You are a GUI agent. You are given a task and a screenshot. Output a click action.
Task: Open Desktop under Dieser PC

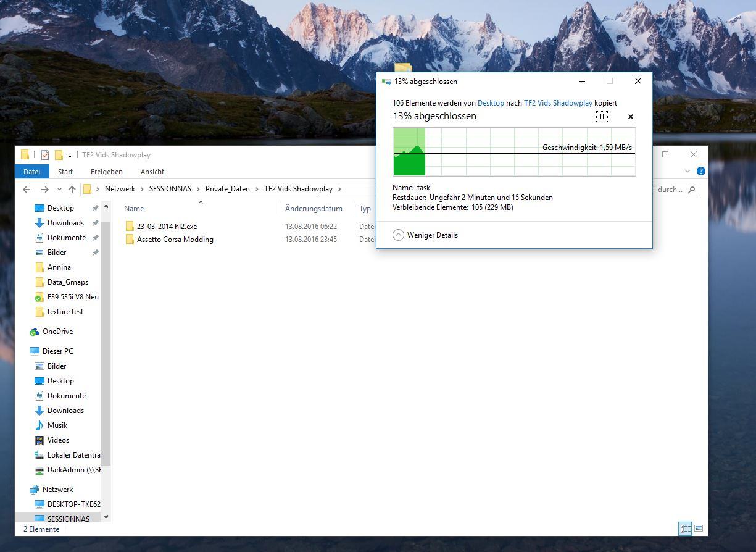tap(60, 381)
